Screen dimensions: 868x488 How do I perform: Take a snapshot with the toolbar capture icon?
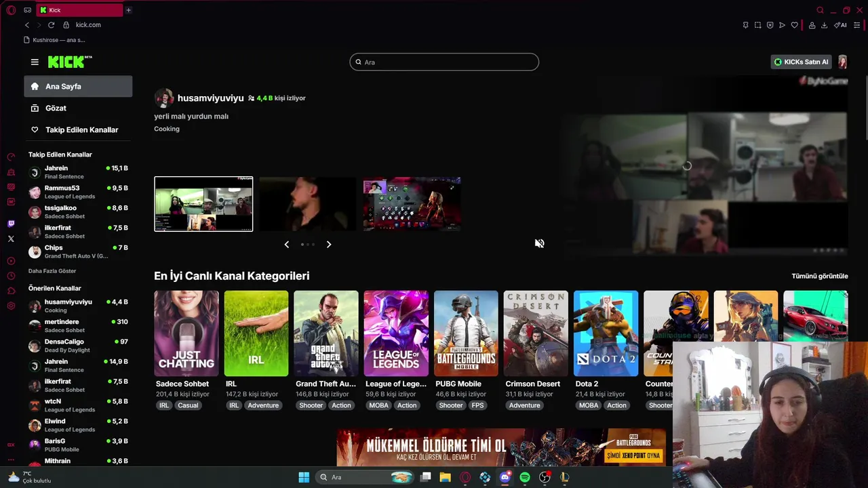coord(757,25)
